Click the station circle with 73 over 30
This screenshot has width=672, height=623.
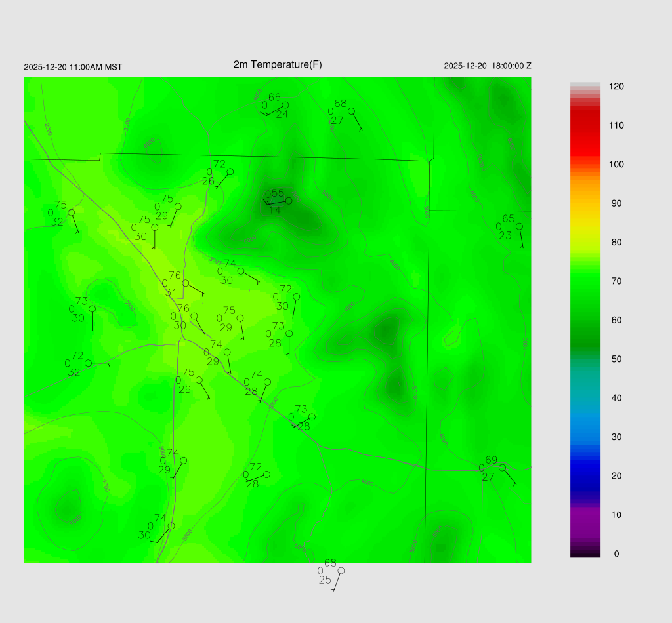point(92,309)
